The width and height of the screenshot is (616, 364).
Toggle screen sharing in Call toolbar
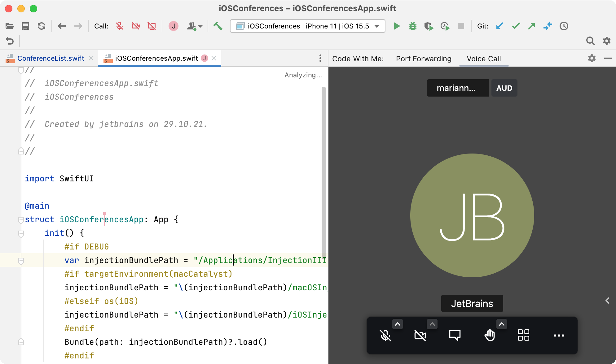152,26
